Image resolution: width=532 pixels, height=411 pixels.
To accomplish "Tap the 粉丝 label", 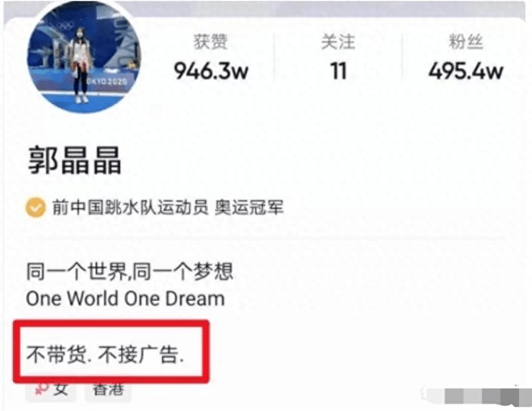I will click(465, 42).
